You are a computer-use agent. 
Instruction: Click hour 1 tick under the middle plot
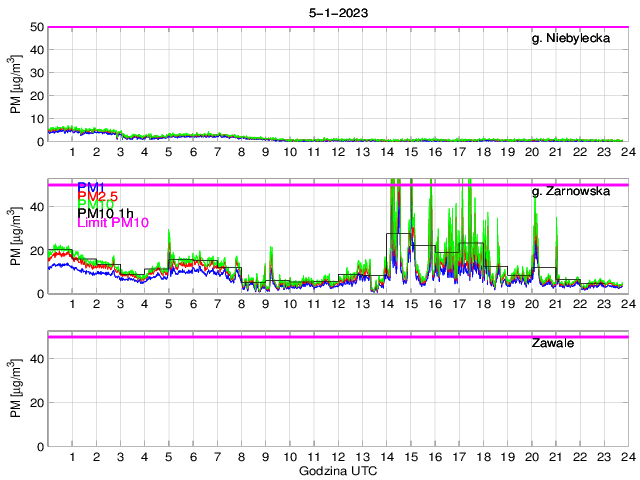click(x=72, y=304)
